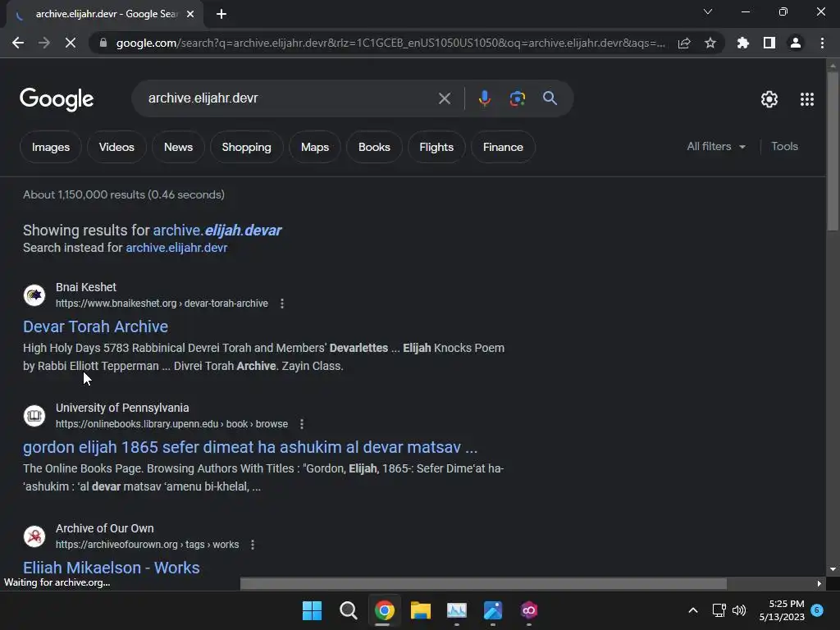This screenshot has height=630, width=840.
Task: Open more options for University of Pennsylvania result
Action: click(x=302, y=424)
